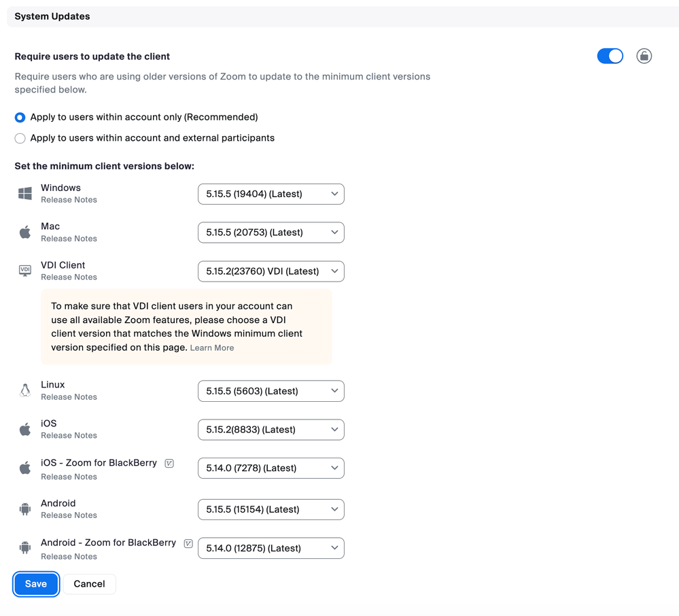
Task: Disable Require users to update the client
Action: (610, 56)
